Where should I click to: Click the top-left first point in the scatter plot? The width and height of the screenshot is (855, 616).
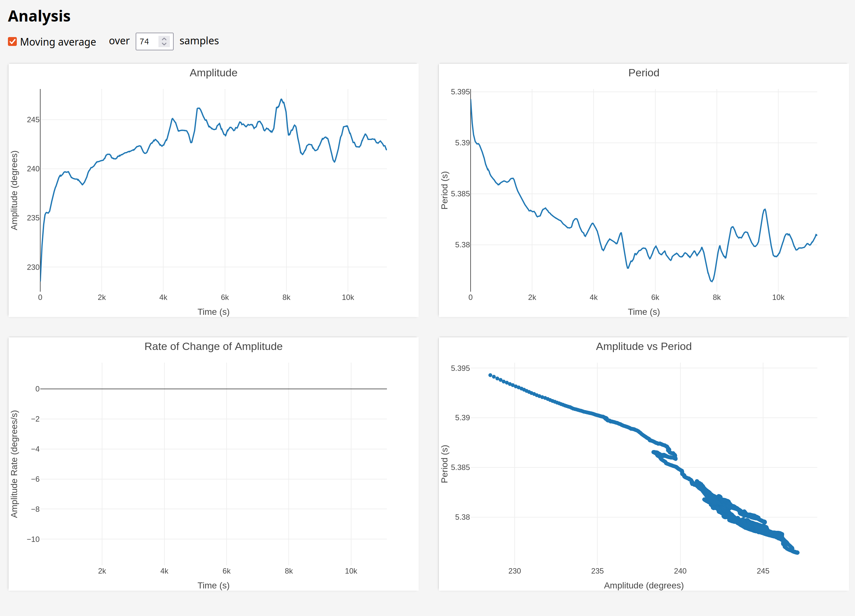click(x=490, y=375)
